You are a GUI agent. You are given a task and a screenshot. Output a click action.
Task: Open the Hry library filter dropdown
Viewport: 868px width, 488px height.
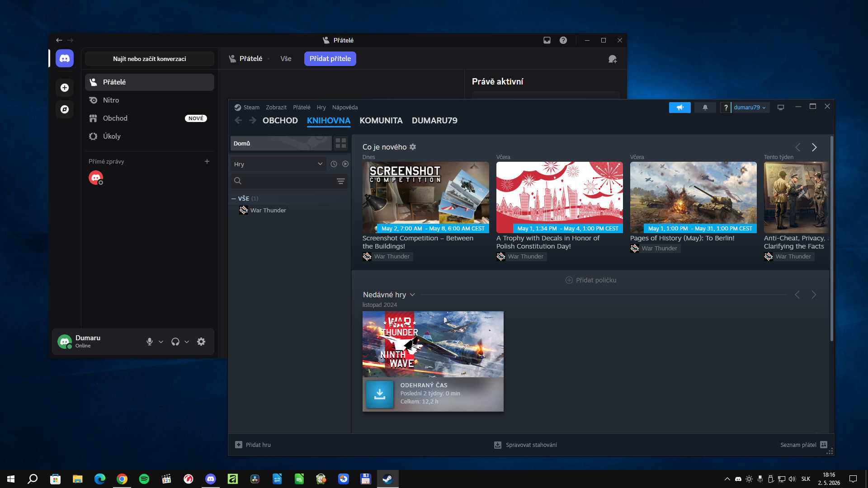(x=278, y=164)
